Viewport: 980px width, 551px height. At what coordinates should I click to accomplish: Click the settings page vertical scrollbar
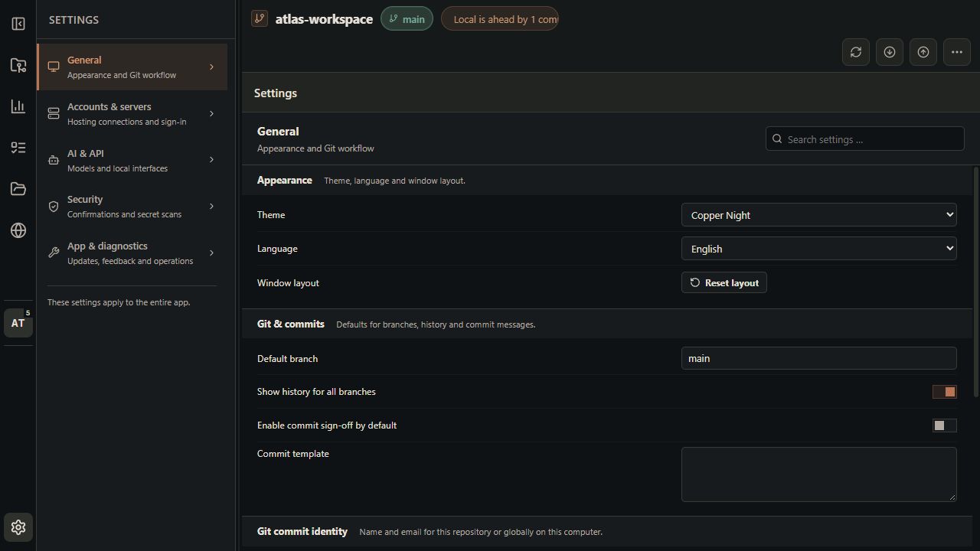pyautogui.click(x=975, y=282)
